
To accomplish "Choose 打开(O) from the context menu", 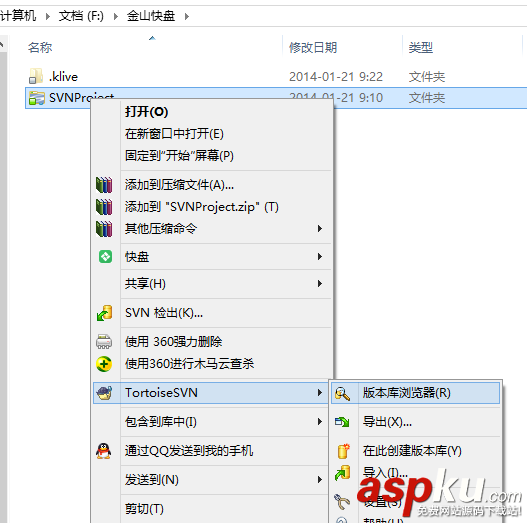I will click(x=147, y=112).
